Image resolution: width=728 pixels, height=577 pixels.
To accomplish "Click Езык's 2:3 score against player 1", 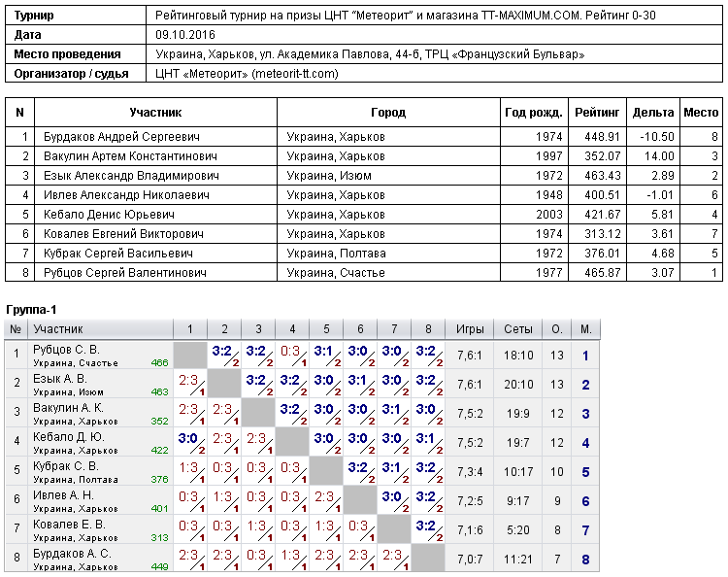I will pyautogui.click(x=188, y=381).
